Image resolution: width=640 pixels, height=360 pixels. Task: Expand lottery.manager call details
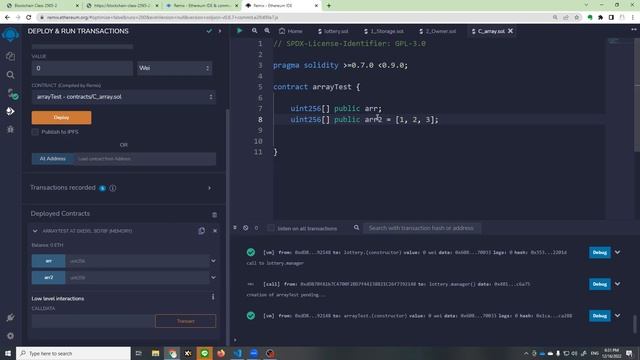tap(618, 284)
